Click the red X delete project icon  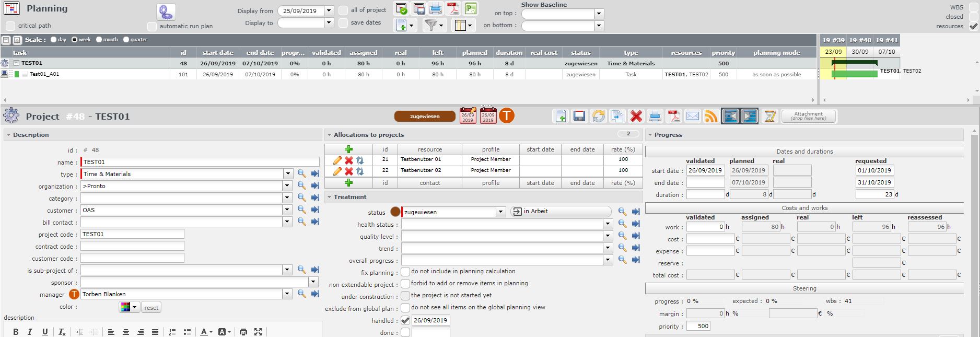click(636, 116)
